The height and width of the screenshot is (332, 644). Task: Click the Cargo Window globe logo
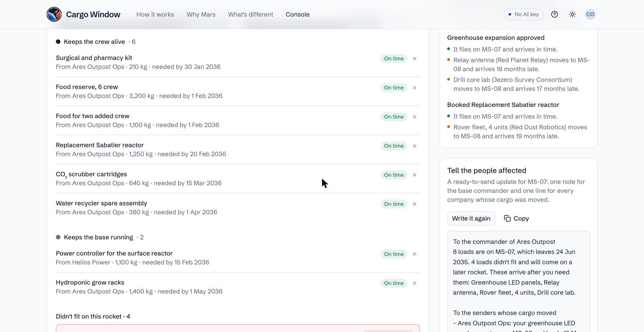[54, 14]
